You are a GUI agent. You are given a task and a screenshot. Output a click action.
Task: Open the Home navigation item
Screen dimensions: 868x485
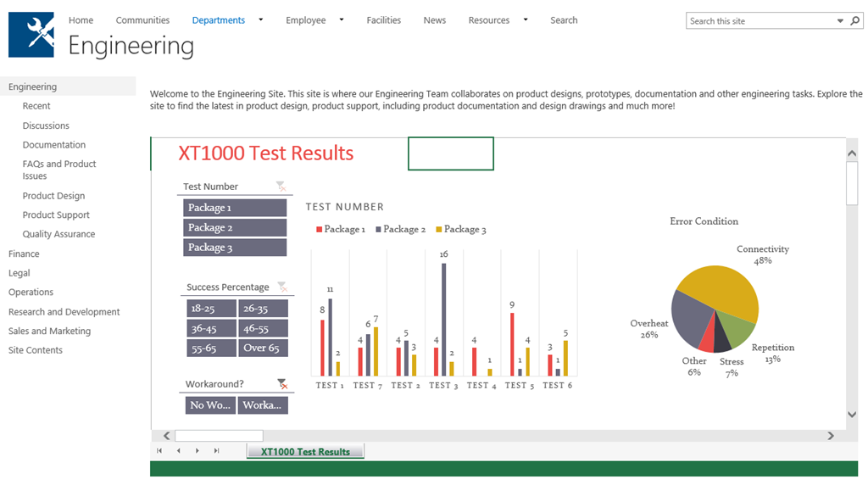pos(81,20)
